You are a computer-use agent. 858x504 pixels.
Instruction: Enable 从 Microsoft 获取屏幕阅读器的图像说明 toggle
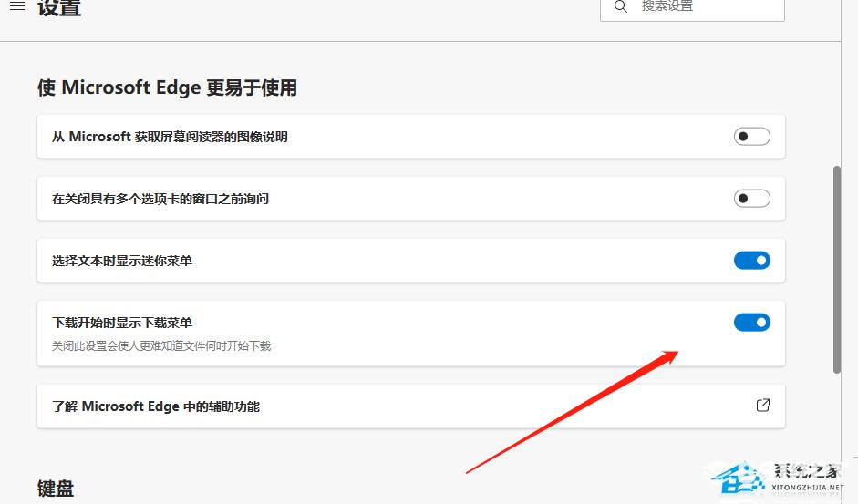[752, 137]
